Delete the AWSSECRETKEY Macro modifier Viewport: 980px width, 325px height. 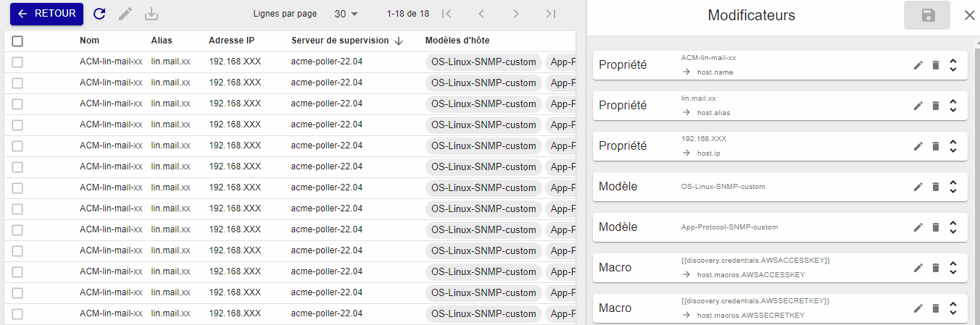935,308
